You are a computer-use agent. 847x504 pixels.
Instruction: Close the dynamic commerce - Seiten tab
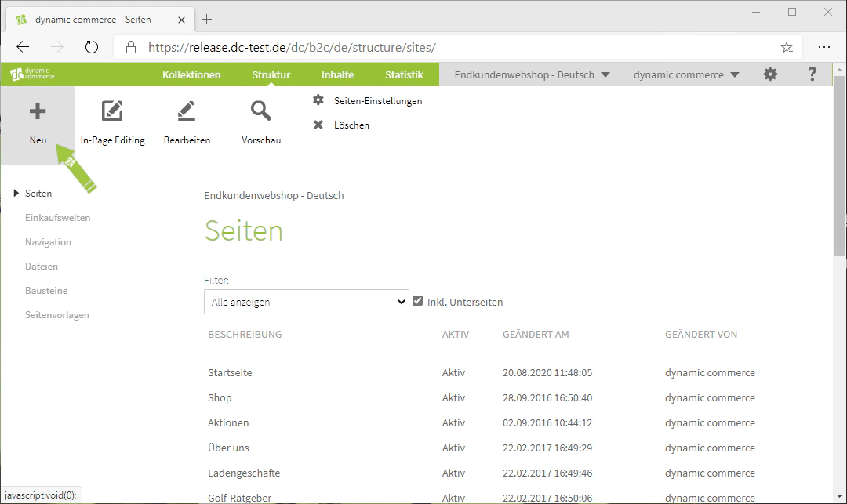point(181,20)
